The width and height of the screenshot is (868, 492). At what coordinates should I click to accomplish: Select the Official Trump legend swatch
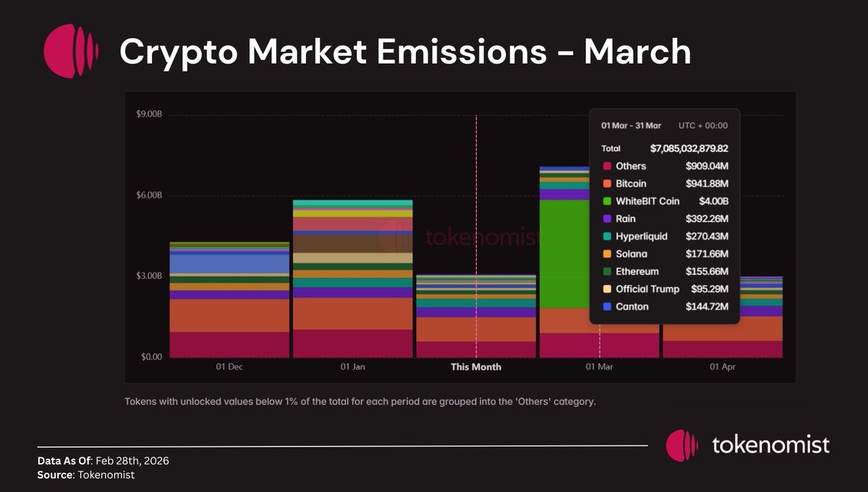[606, 289]
